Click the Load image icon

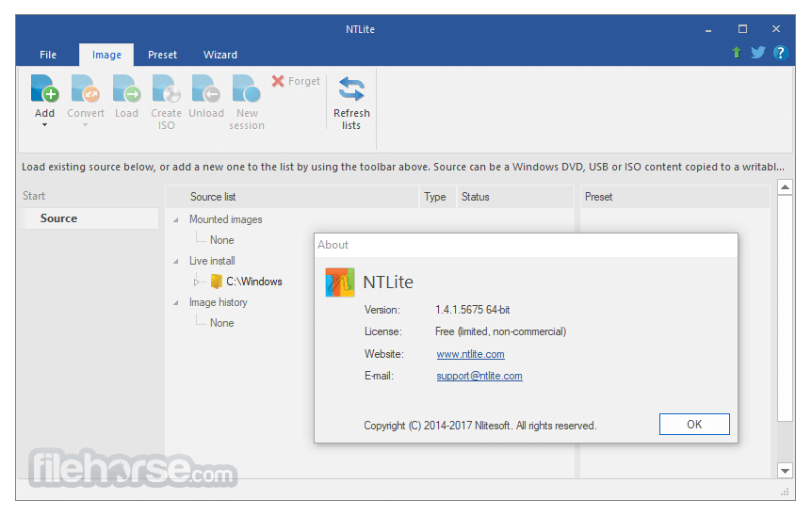point(126,89)
